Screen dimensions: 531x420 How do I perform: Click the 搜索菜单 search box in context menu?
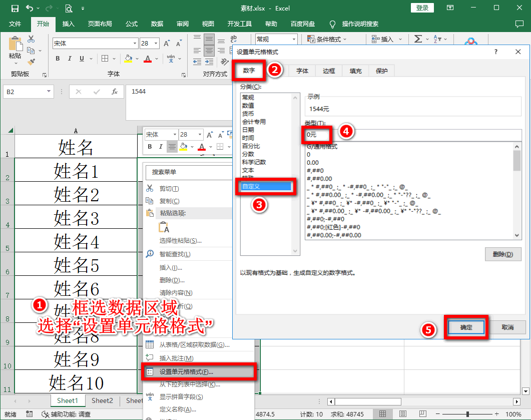point(189,172)
